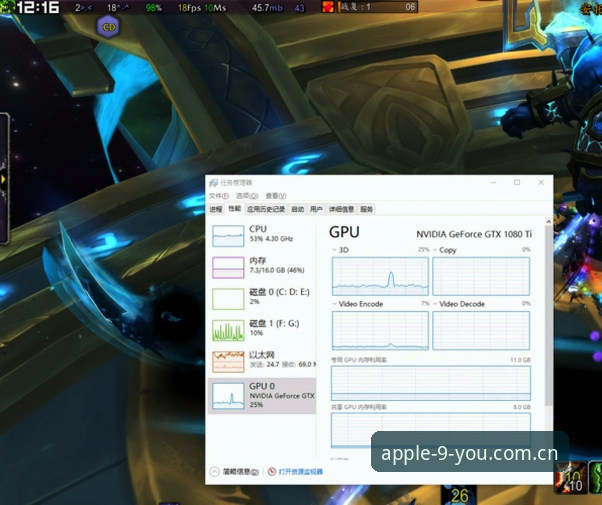Go to the 用户 tab
Image resolution: width=602 pixels, height=505 pixels.
(x=316, y=209)
